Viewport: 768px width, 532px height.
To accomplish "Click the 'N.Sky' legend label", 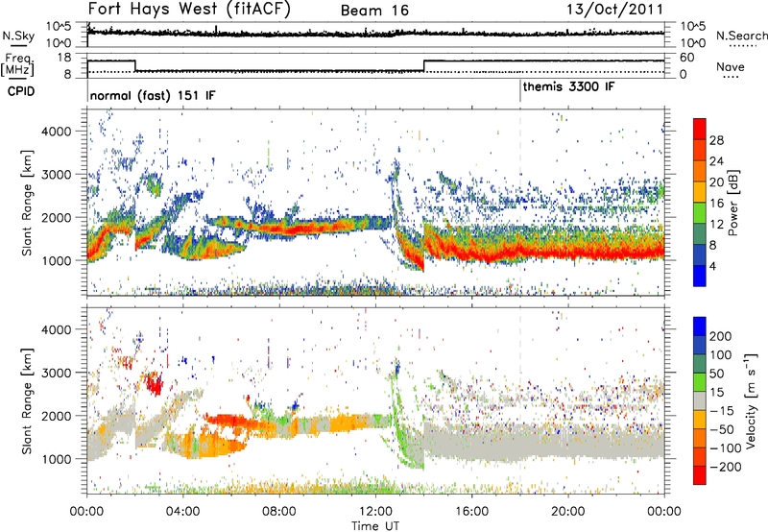I will pyautogui.click(x=18, y=36).
